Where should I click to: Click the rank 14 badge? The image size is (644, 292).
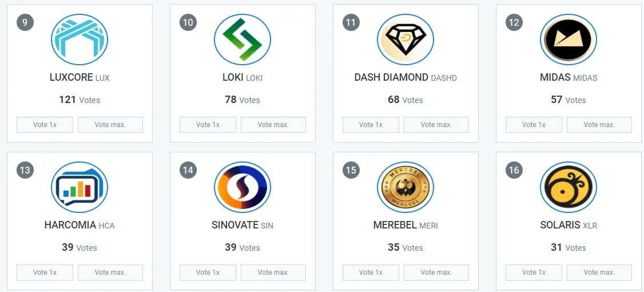tap(188, 170)
